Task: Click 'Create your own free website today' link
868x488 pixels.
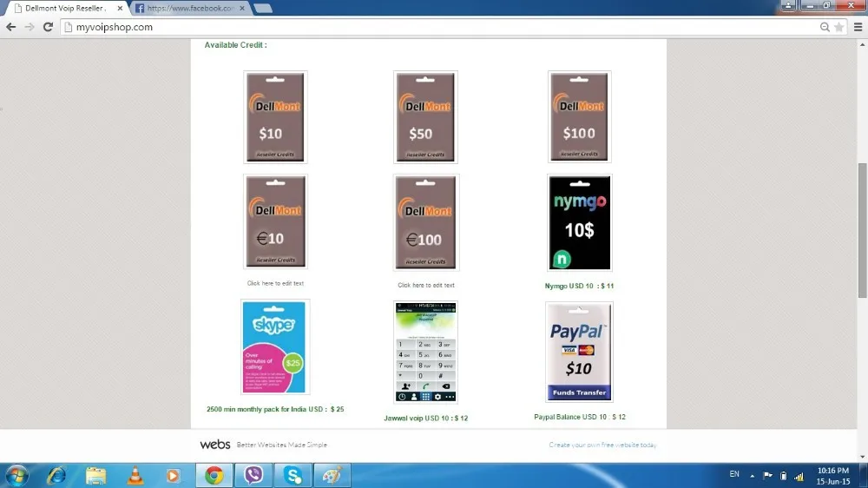Action: (602, 445)
